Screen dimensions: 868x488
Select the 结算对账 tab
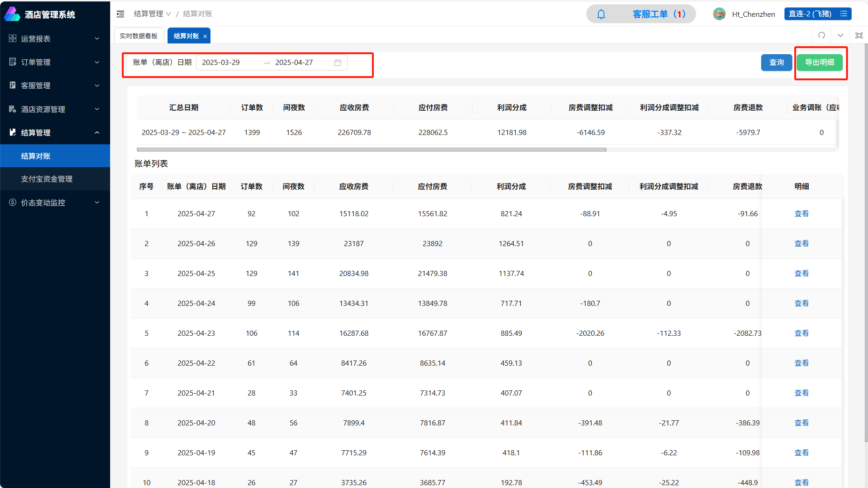tap(186, 36)
